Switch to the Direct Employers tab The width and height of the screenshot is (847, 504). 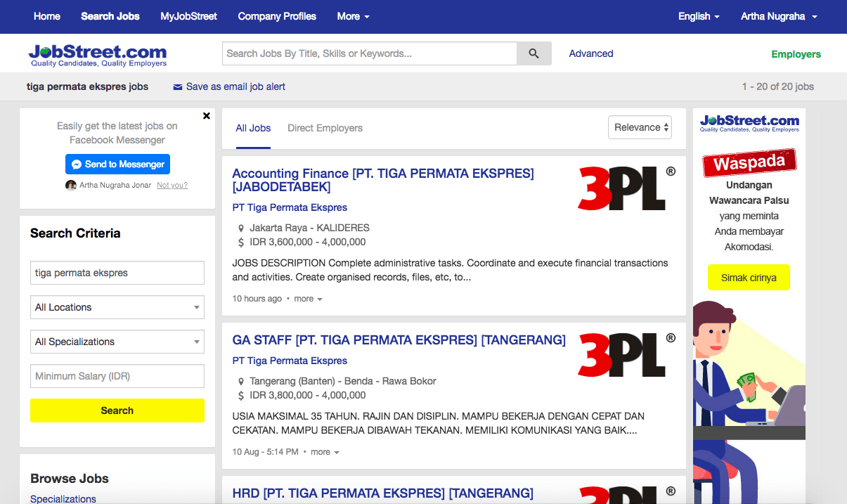click(x=325, y=128)
